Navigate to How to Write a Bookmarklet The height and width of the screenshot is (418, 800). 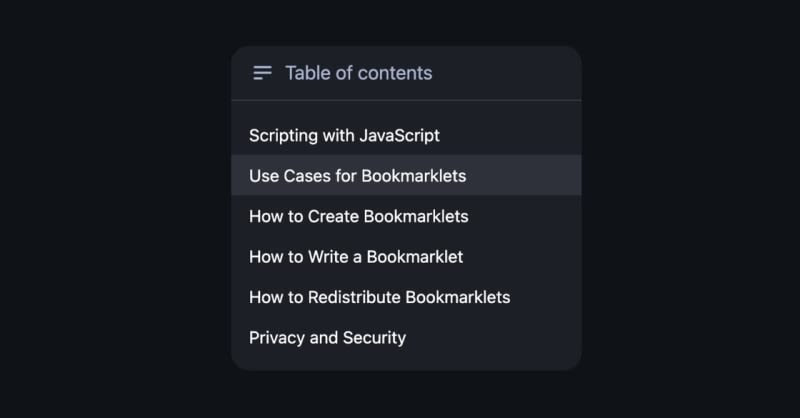click(356, 257)
